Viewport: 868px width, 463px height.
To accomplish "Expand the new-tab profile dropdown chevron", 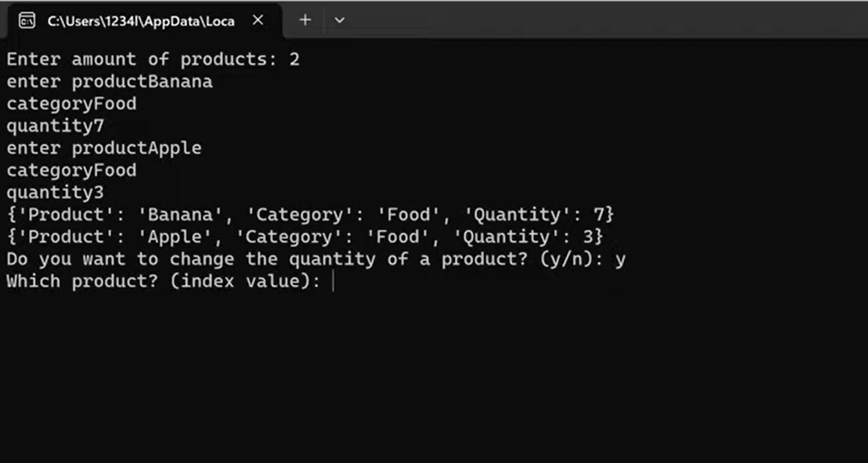I will coord(340,21).
